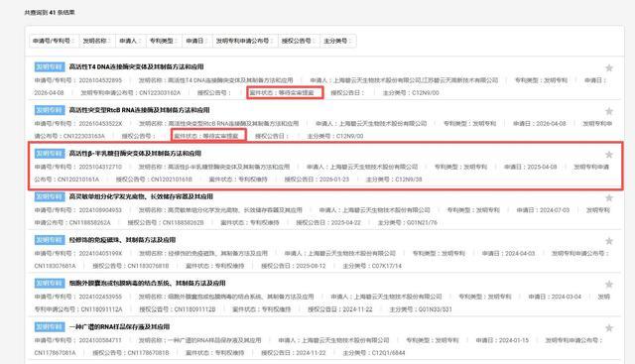
Task: Click 发明专利 badge on 化学发光底物 row
Action: [x=50, y=196]
